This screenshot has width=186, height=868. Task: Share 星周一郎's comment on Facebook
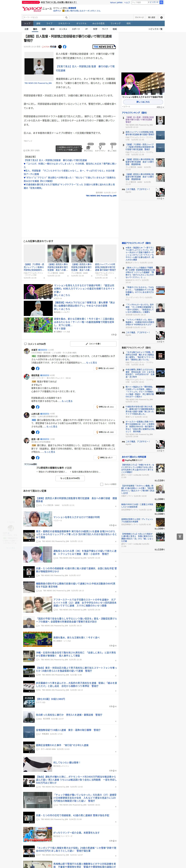(38, 458)
